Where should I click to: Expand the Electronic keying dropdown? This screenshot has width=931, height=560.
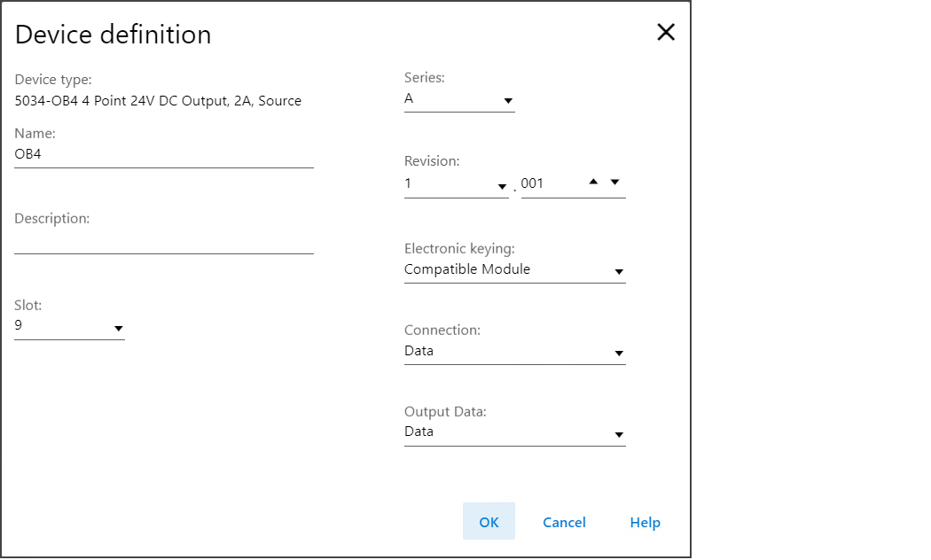(x=514, y=270)
